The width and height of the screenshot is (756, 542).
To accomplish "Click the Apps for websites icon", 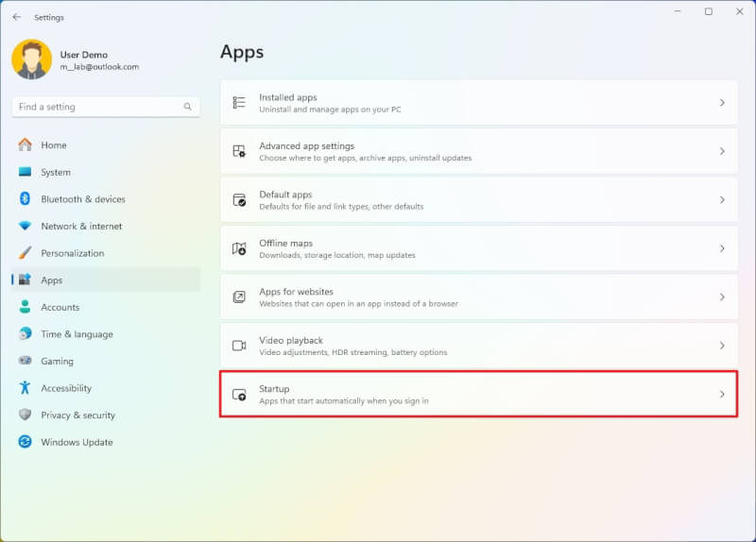I will 239,297.
